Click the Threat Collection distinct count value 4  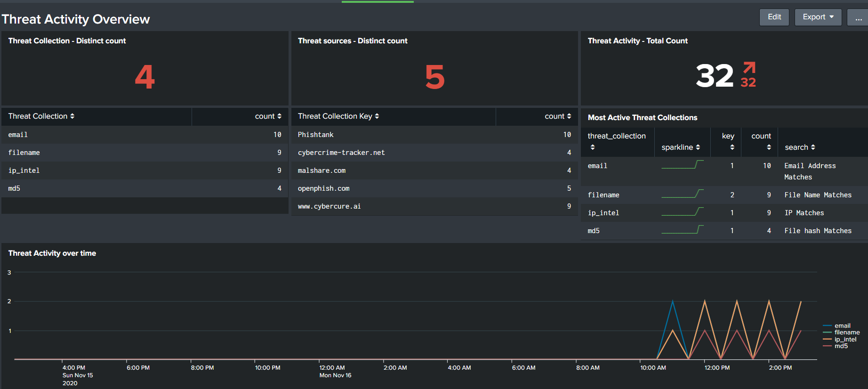145,77
